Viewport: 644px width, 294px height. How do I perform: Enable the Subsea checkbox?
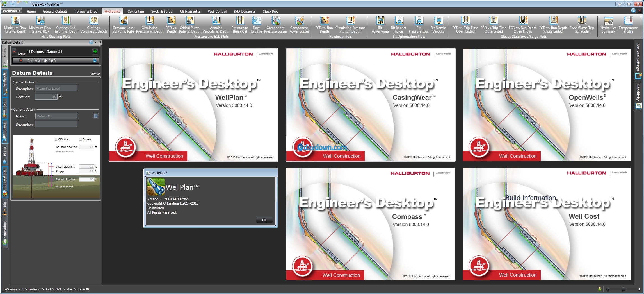click(81, 139)
